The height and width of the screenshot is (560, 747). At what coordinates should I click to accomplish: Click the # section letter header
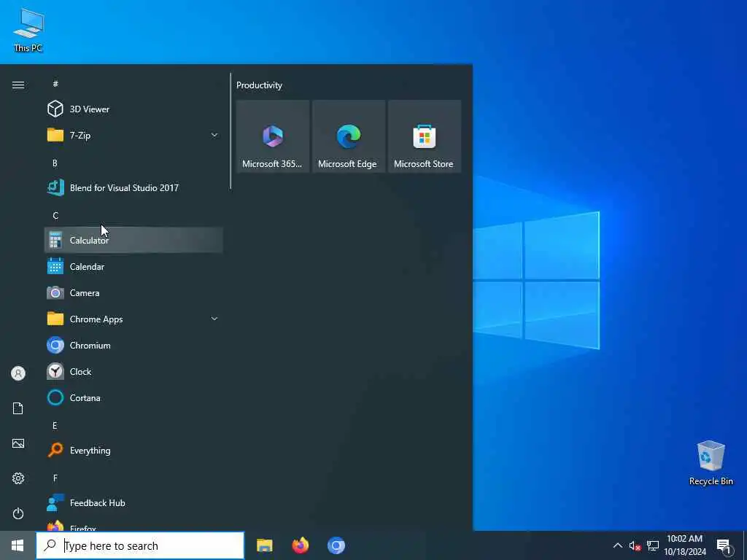(55, 84)
